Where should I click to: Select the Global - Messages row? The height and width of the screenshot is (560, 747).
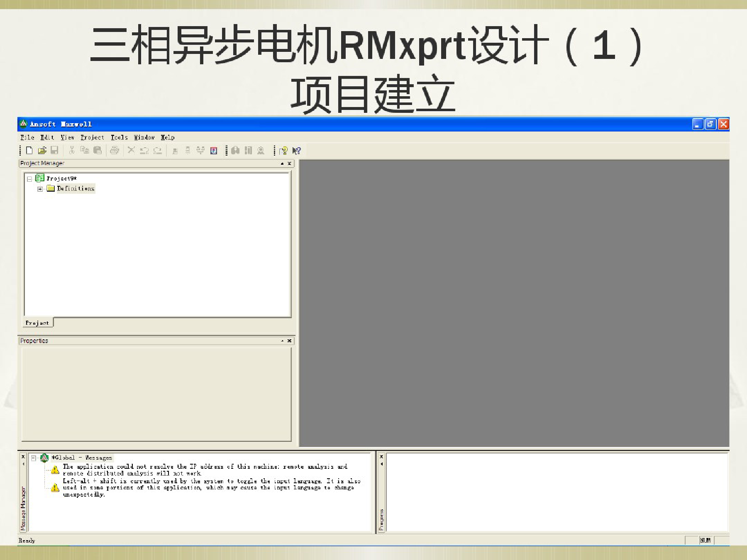coord(82,458)
